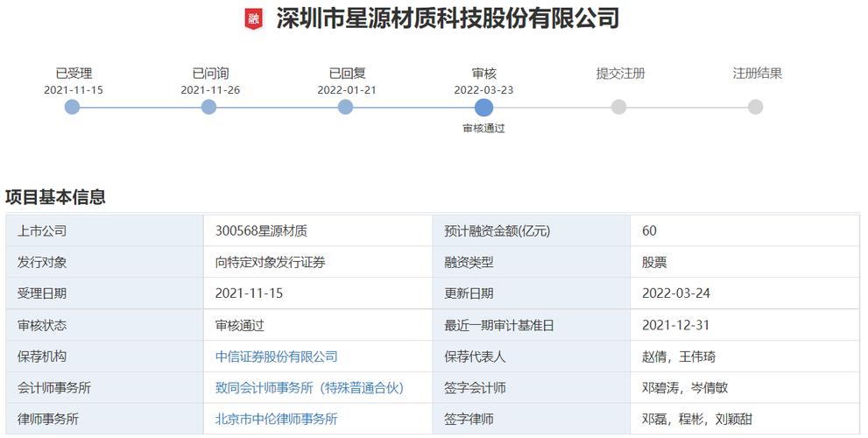This screenshot has height=438, width=868.
Task: Click the 签字会计师 label cell
Action: tap(532, 387)
